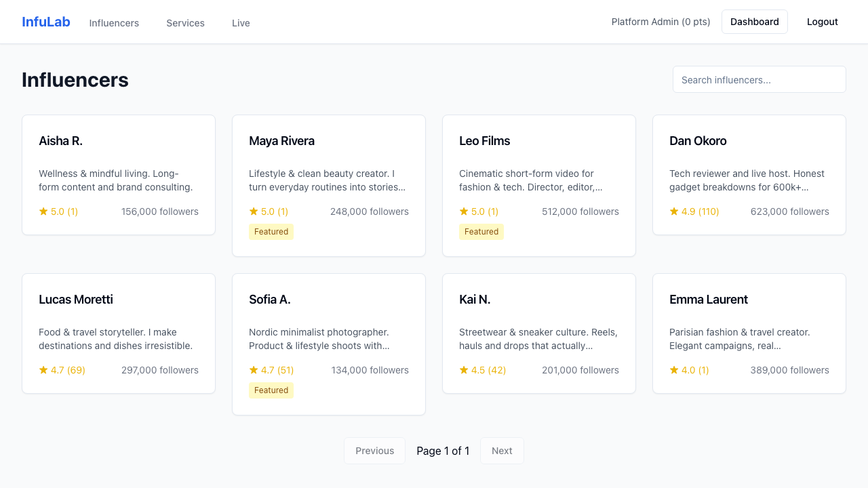868x488 pixels.
Task: Open Dan Okoro's profile card
Action: pyautogui.click(x=749, y=175)
